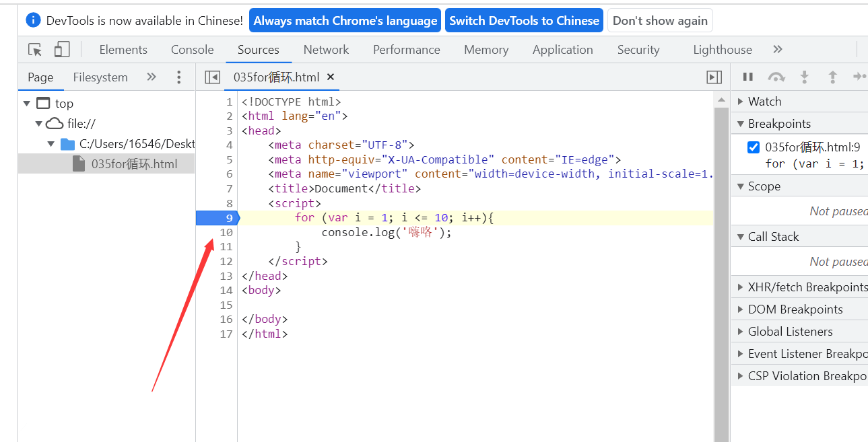Click the meta charset code line

[341, 145]
